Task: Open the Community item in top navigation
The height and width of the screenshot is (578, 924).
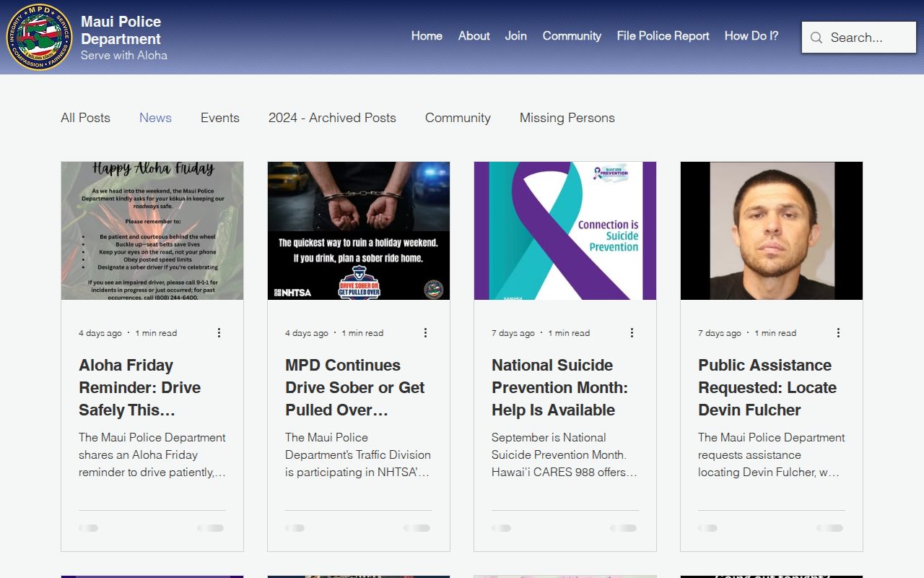Action: tap(572, 35)
